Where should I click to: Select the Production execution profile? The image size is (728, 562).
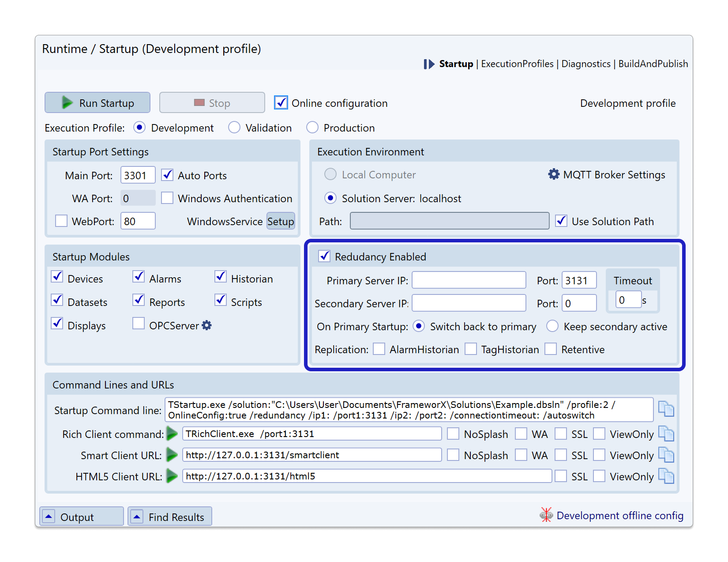point(312,128)
